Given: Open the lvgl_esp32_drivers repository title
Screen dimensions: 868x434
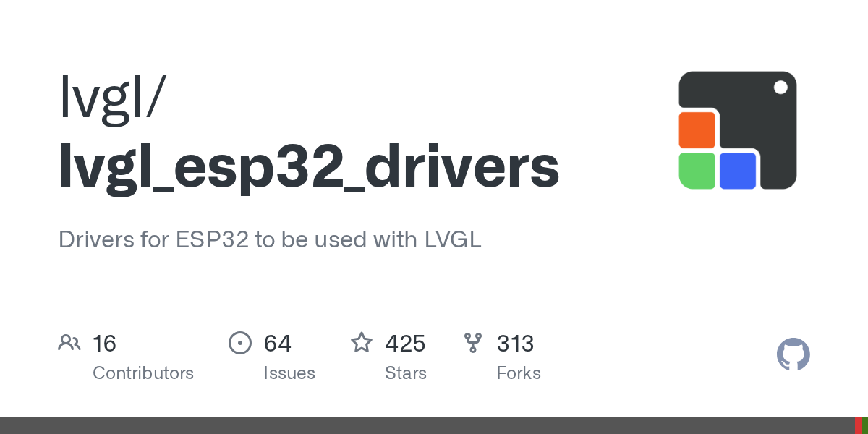Looking at the screenshot, I should point(309,168).
